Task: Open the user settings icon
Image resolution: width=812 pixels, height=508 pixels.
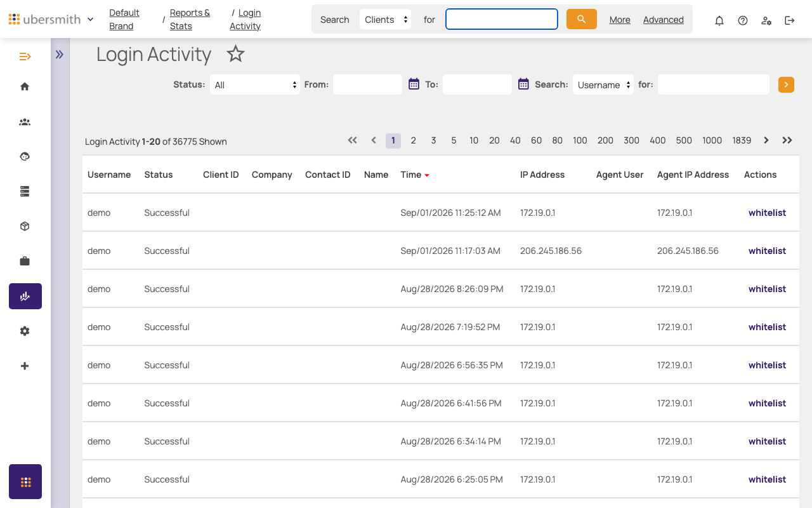Action: tap(766, 20)
